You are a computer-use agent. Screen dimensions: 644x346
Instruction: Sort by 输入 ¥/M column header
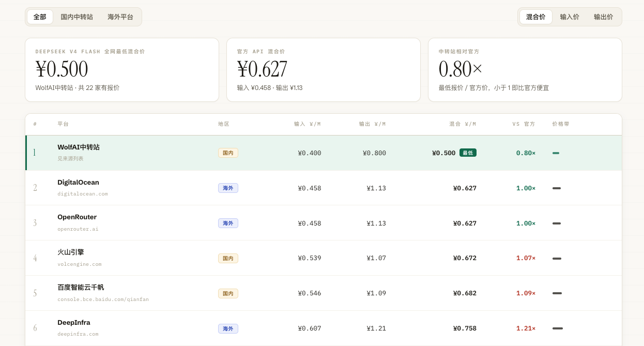click(308, 124)
